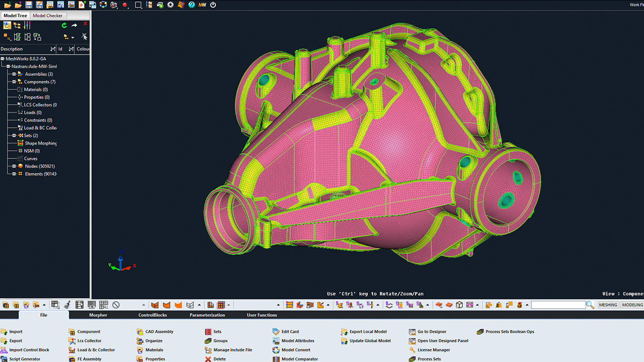Viewport: 644px width, 362px height.
Task: Select the paint brush tool icon
Action: pyautogui.click(x=67, y=305)
